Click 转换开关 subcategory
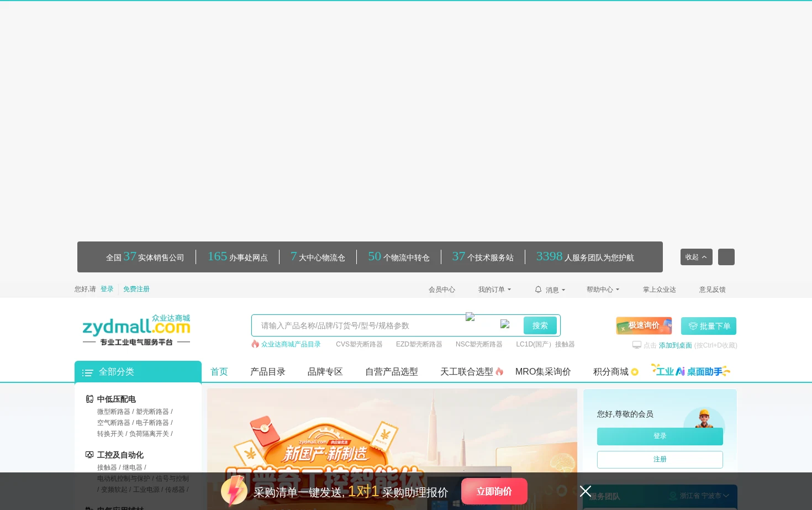This screenshot has width=812, height=510. coord(110,434)
